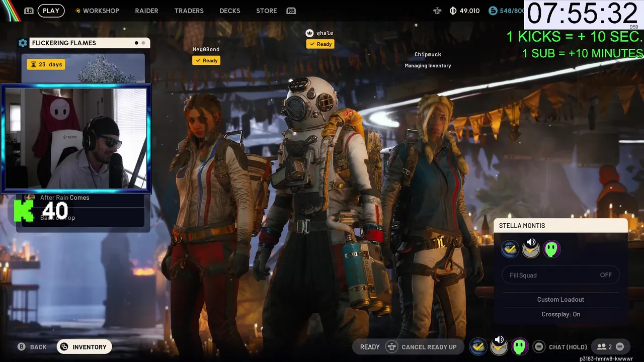Image resolution: width=644 pixels, height=362 pixels.
Task: Click the blue token currency icon
Action: (x=493, y=11)
